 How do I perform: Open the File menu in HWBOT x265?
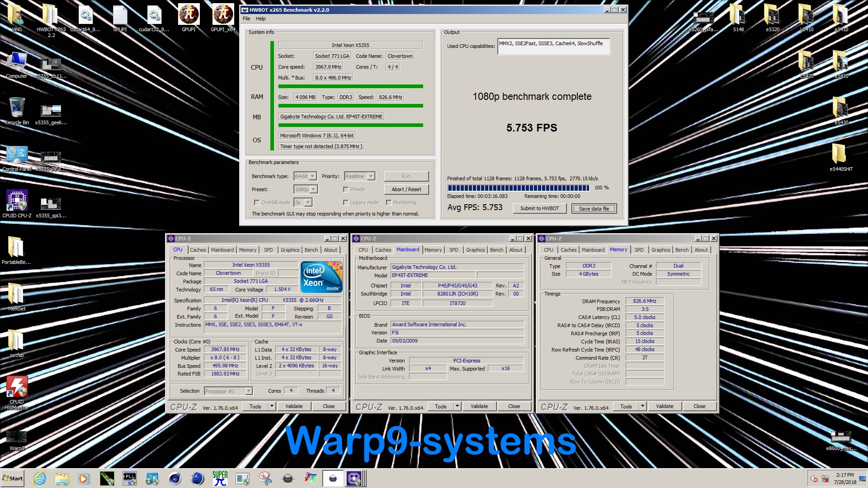[x=246, y=19]
